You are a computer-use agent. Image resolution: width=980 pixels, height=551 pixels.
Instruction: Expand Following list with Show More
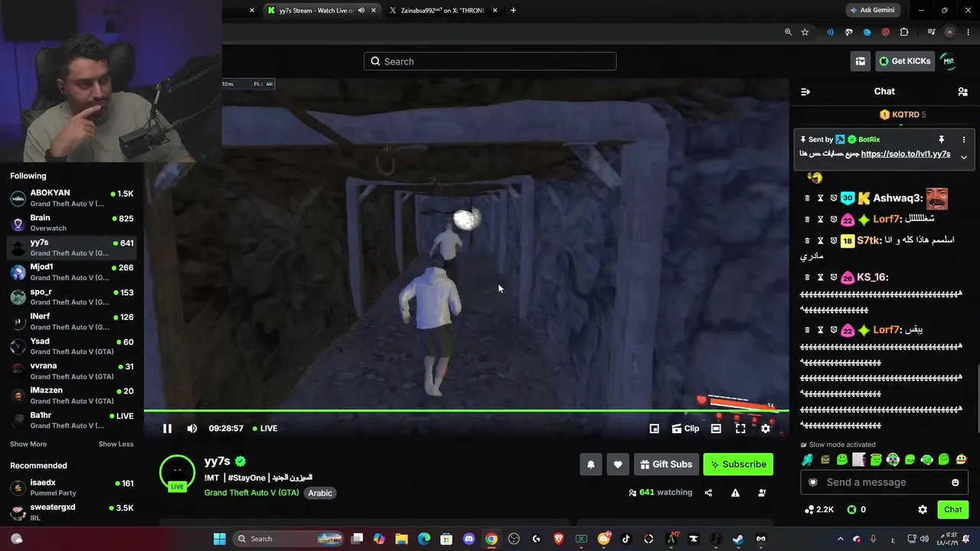tap(28, 445)
